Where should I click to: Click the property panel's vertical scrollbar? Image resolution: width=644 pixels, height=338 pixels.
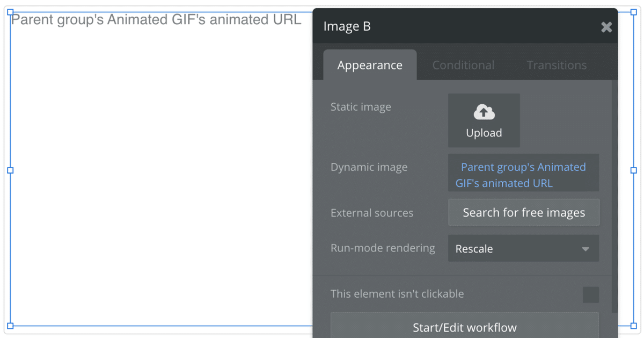[x=615, y=193]
